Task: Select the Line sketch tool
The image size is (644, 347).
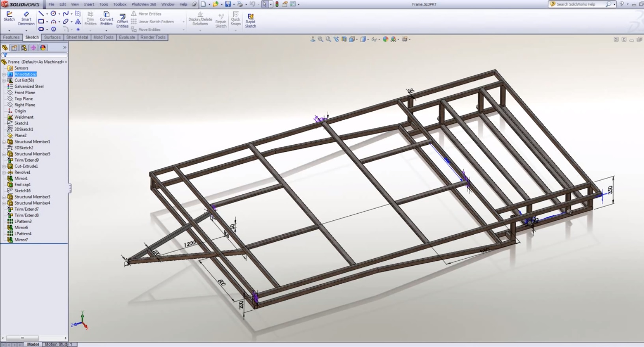Action: [41, 14]
